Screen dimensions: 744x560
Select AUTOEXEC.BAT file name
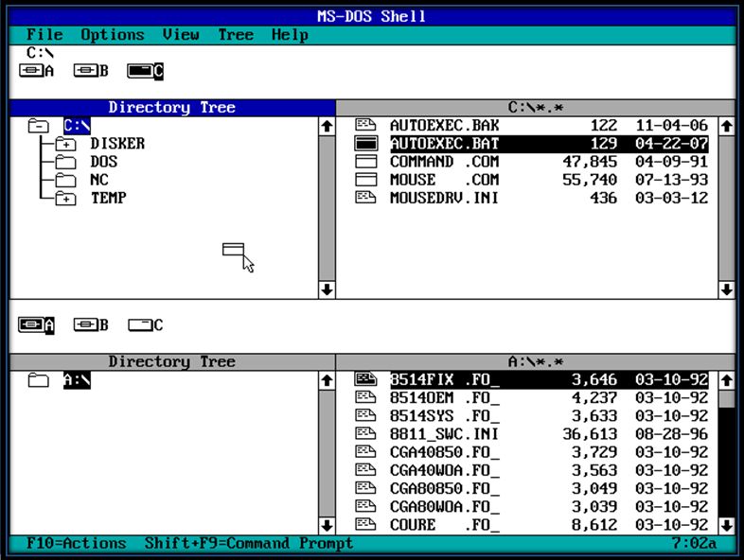click(445, 143)
